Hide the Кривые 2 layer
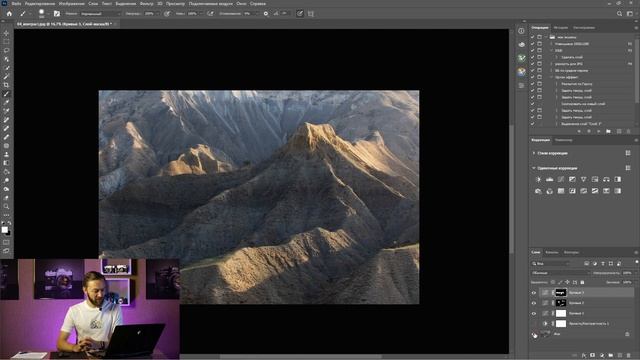The image size is (640, 360). coord(534,303)
